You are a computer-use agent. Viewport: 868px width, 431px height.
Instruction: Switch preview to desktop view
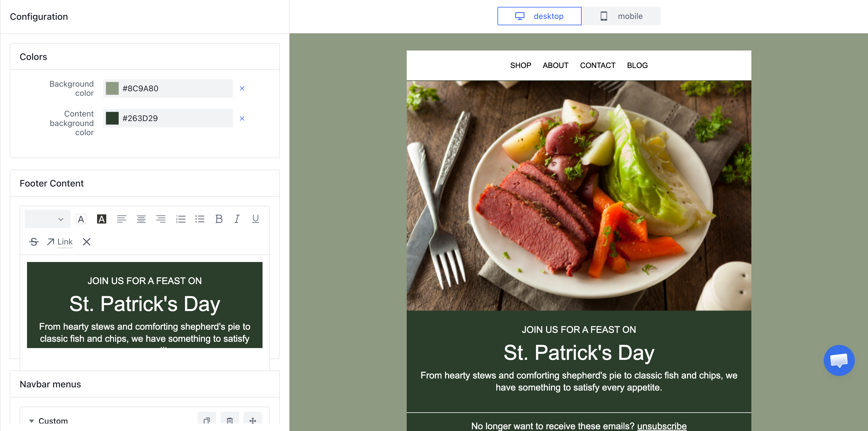coord(539,16)
